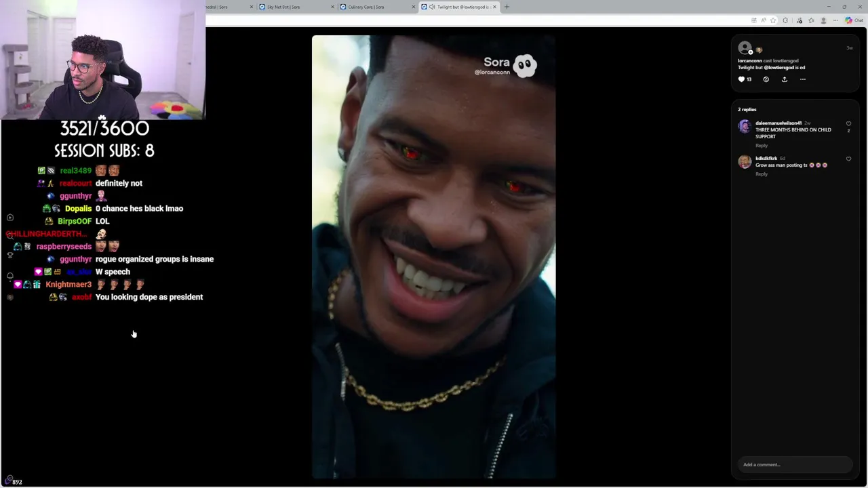Open @lowtiersgod mention in caption

click(779, 68)
